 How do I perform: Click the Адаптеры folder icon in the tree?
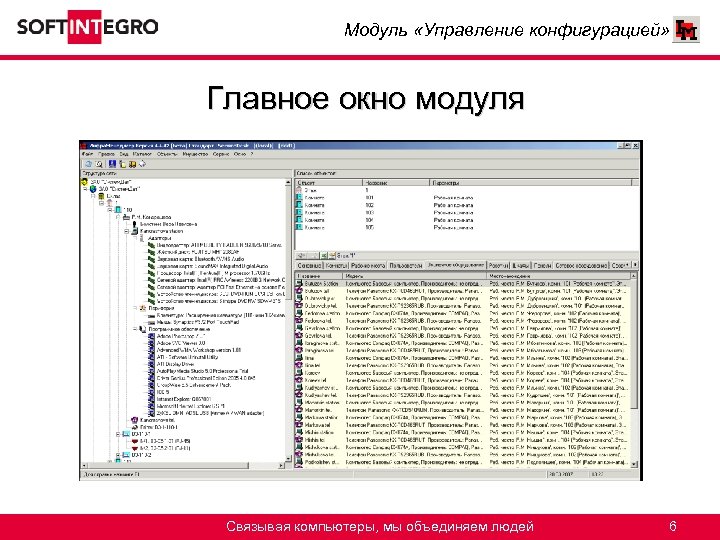point(142,238)
